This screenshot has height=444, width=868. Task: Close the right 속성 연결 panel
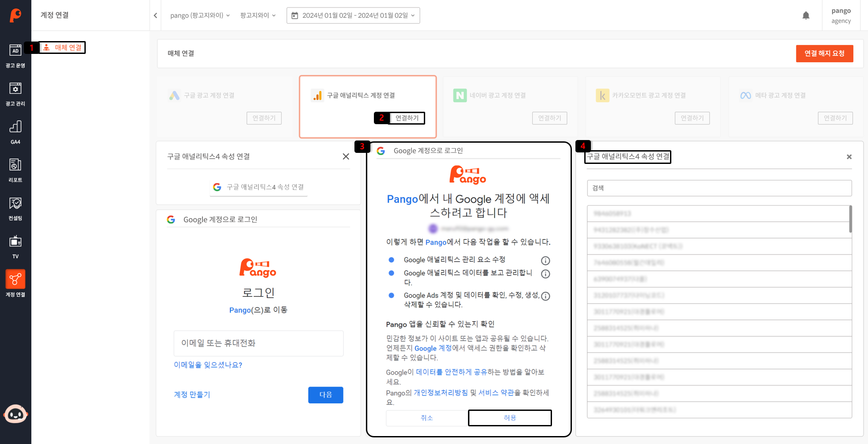click(x=849, y=157)
